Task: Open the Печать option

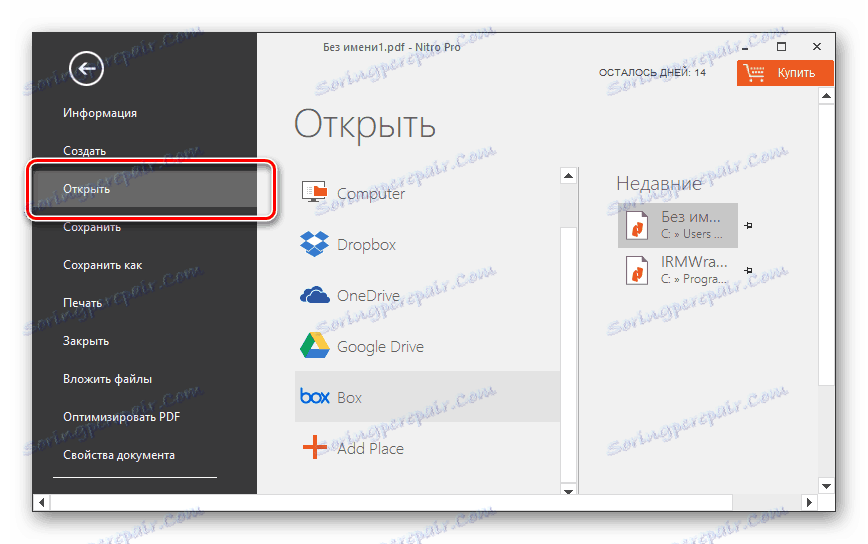Action: click(82, 303)
